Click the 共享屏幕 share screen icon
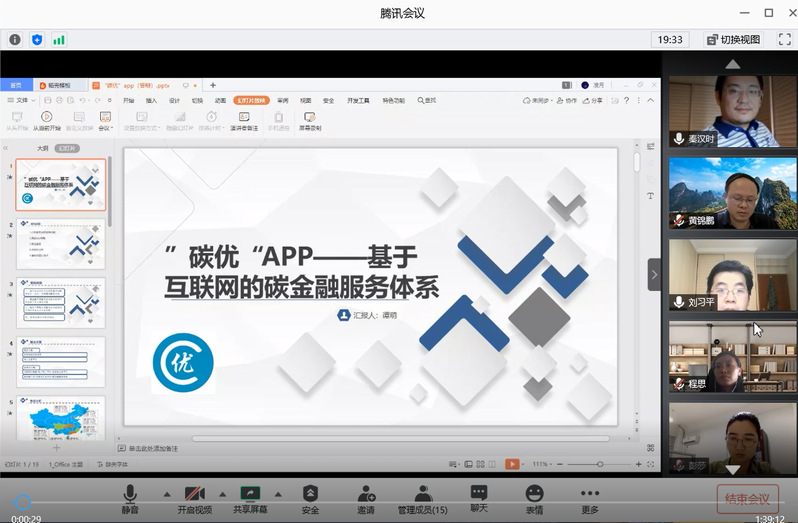Screen dimensions: 798x523 tap(250, 496)
